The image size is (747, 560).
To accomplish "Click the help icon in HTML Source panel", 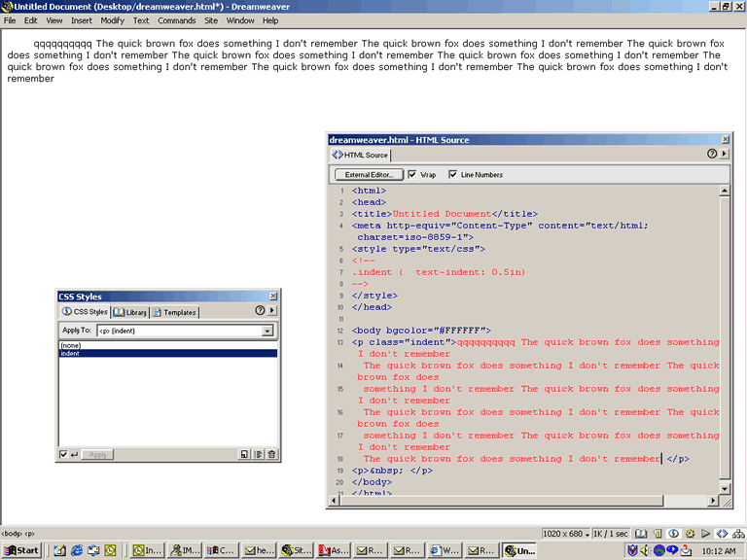I will pyautogui.click(x=712, y=154).
